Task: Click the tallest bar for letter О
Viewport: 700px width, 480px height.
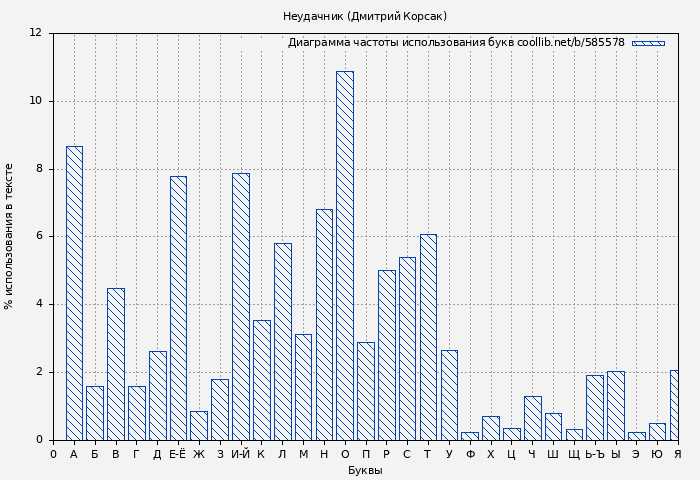Action: tap(344, 255)
